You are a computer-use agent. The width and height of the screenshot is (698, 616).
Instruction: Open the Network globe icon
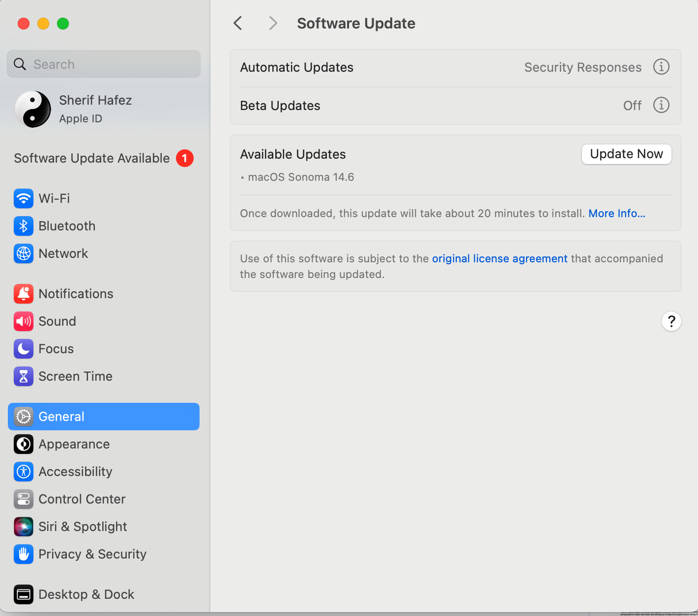pyautogui.click(x=24, y=253)
